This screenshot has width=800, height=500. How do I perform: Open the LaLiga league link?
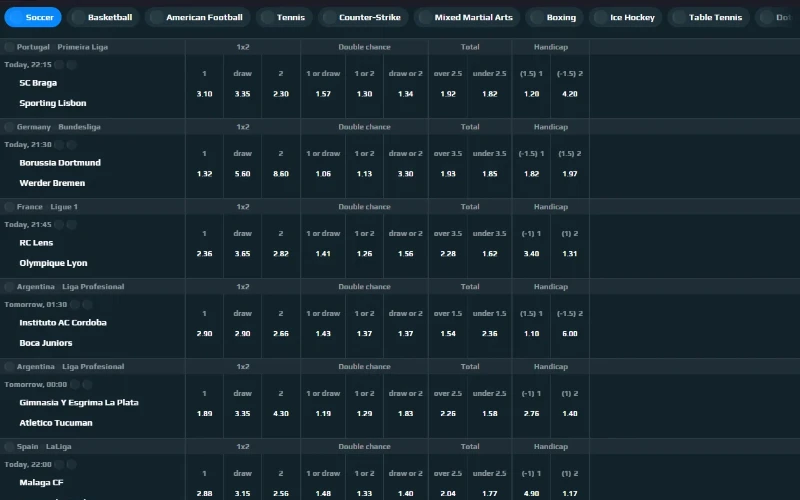coord(59,446)
